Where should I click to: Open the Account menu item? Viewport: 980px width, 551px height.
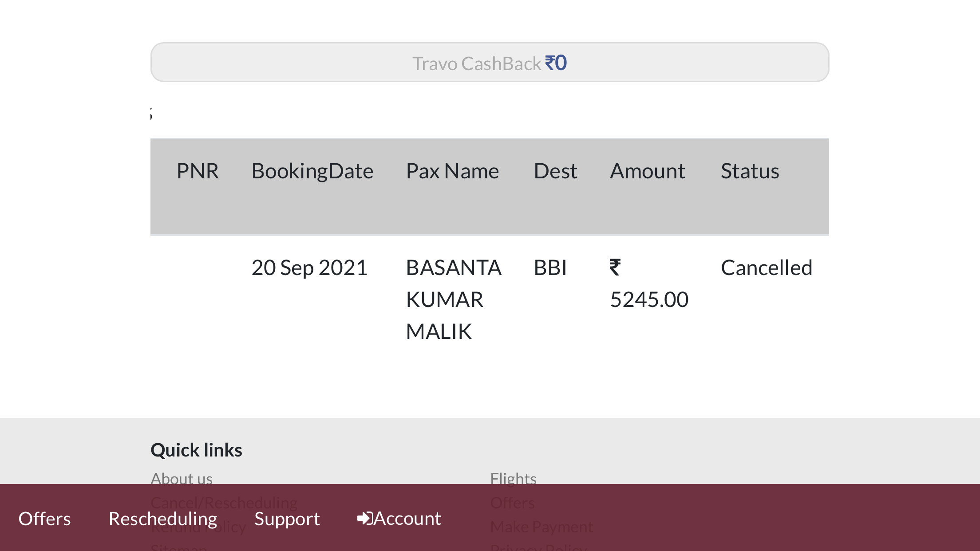pos(407,519)
